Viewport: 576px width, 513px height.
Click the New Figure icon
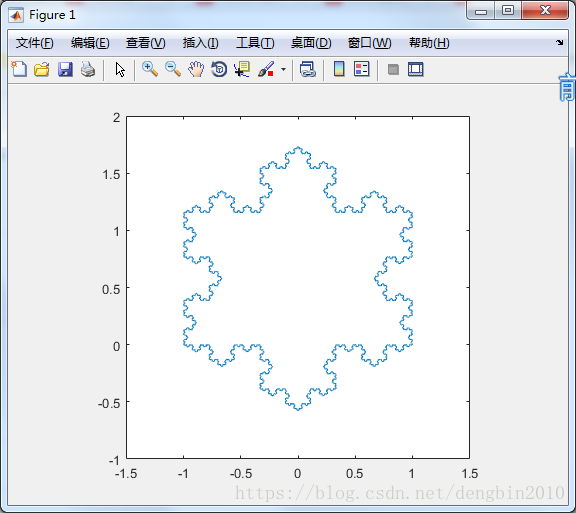coord(19,69)
